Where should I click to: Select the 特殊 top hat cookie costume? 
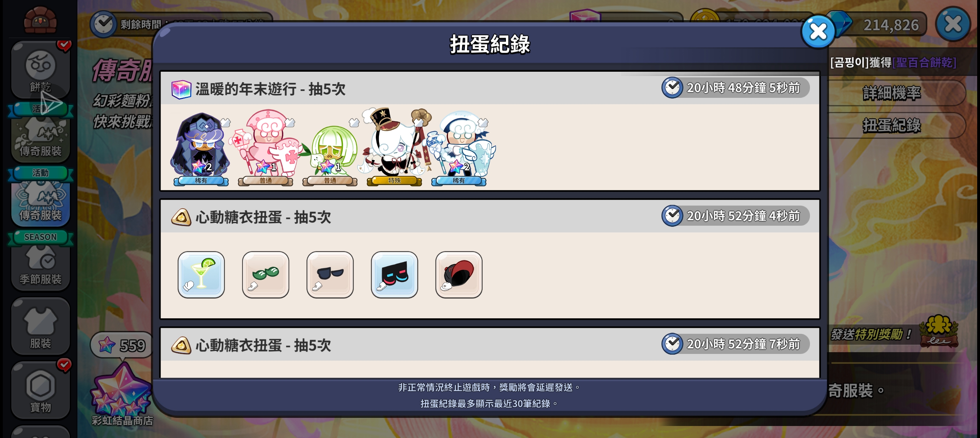click(394, 147)
